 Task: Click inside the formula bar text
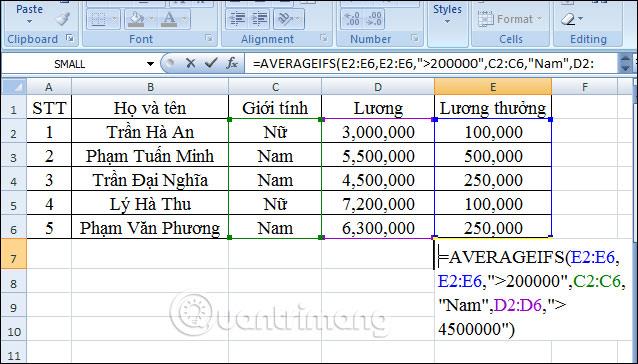423,63
